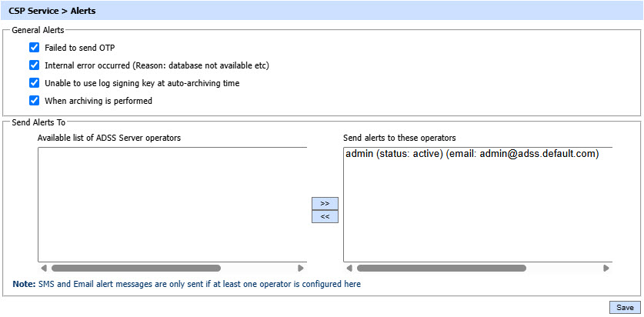
Task: Save the alert settings
Action: pyautogui.click(x=625, y=307)
